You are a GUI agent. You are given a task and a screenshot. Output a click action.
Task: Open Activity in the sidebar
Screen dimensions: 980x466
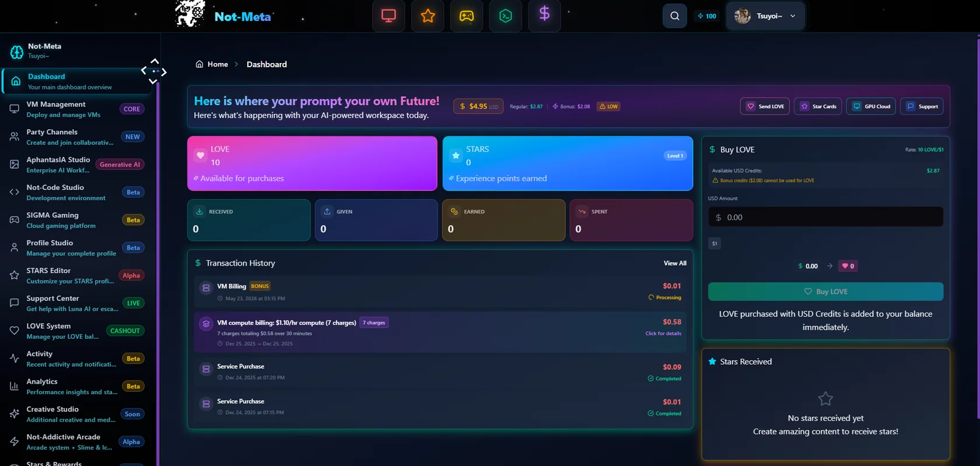pyautogui.click(x=76, y=359)
